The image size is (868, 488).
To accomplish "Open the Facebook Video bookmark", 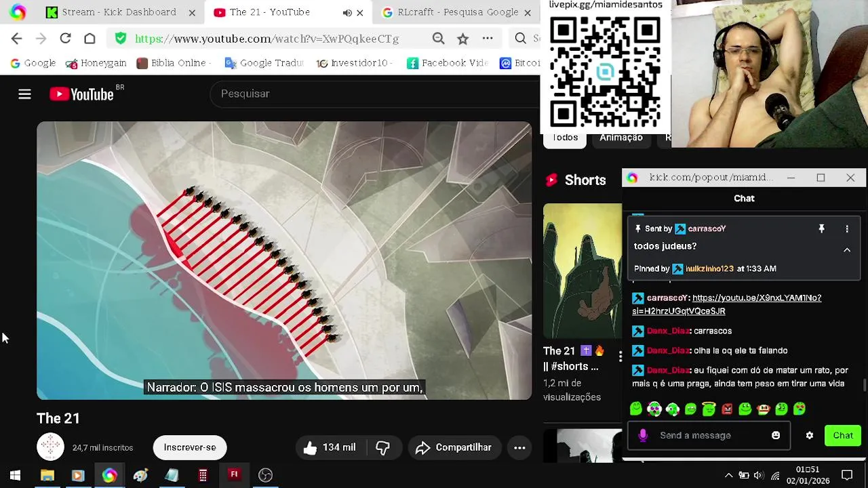I will pos(448,63).
